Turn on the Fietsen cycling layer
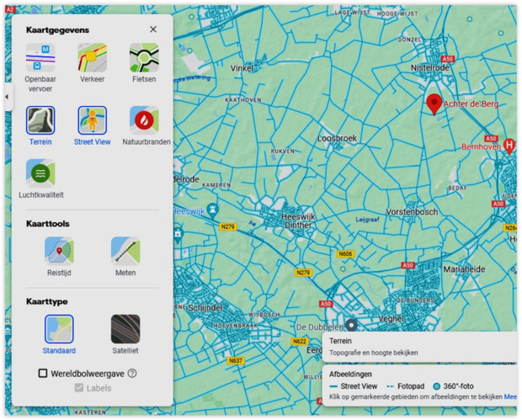522x420 pixels. coord(144,58)
